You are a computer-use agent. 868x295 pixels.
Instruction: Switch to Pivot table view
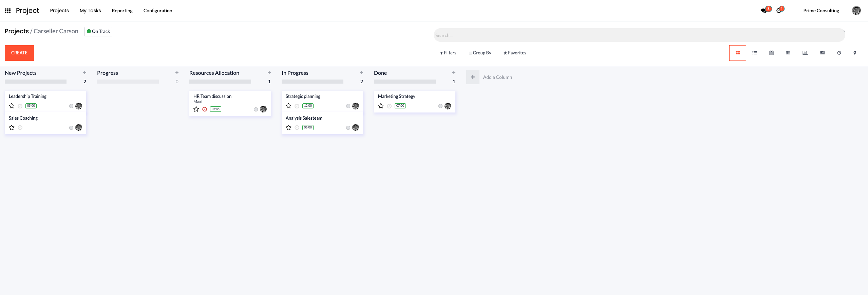[x=788, y=53]
